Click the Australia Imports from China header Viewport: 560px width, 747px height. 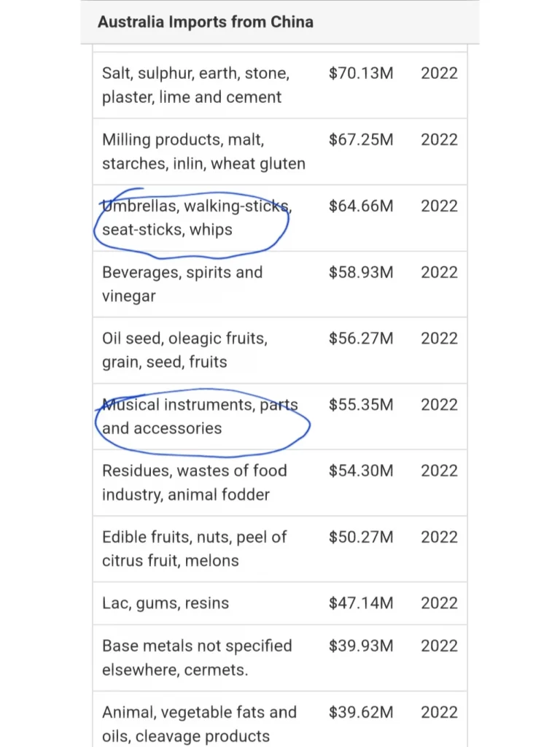(x=206, y=22)
